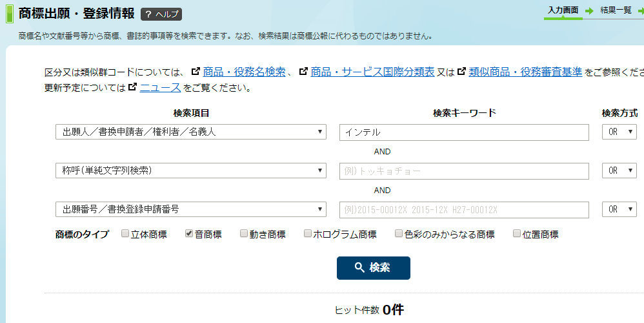
Task: Tick the 動き商標 checkbox
Action: [244, 233]
